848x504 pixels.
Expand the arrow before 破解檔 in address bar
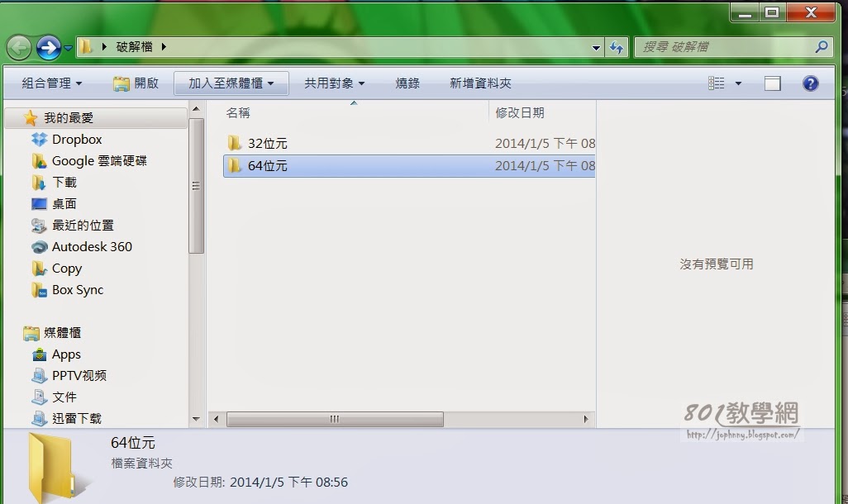(x=104, y=47)
